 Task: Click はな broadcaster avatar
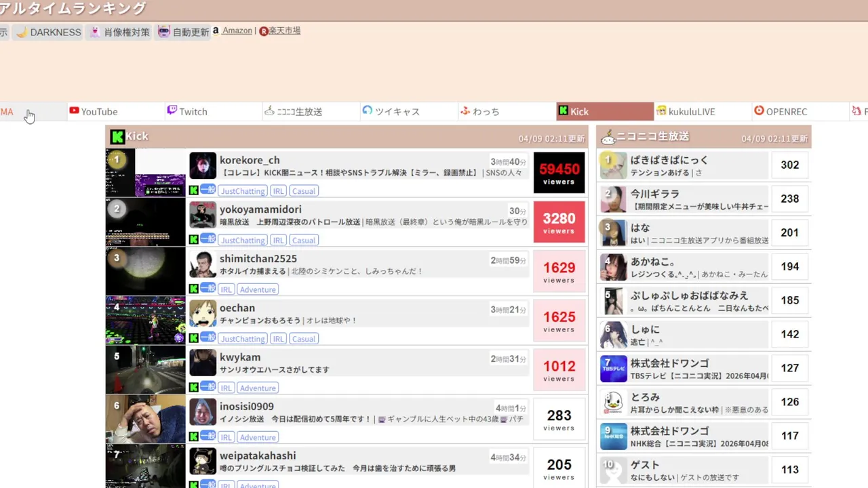(x=613, y=232)
